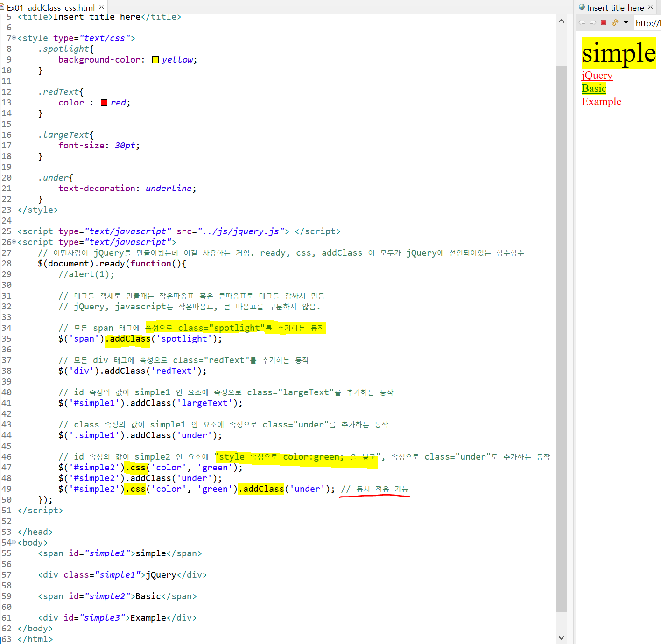Go forward in the internal browser

tap(593, 22)
